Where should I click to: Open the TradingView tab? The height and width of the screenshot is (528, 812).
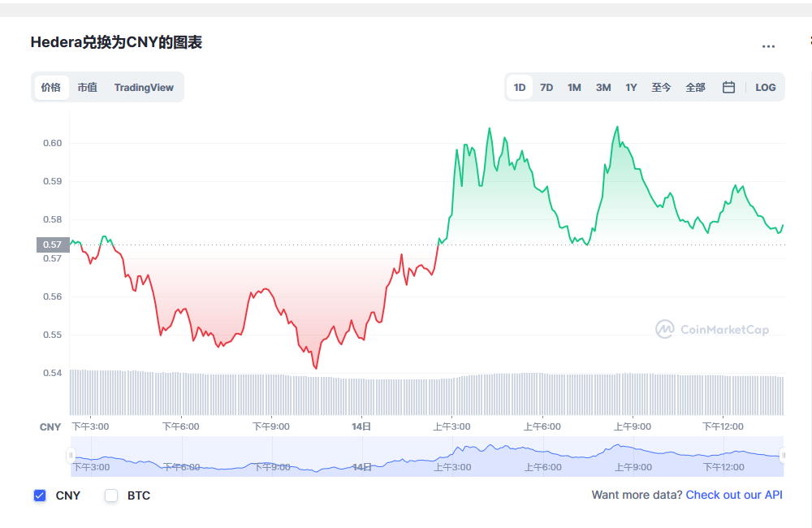(144, 87)
